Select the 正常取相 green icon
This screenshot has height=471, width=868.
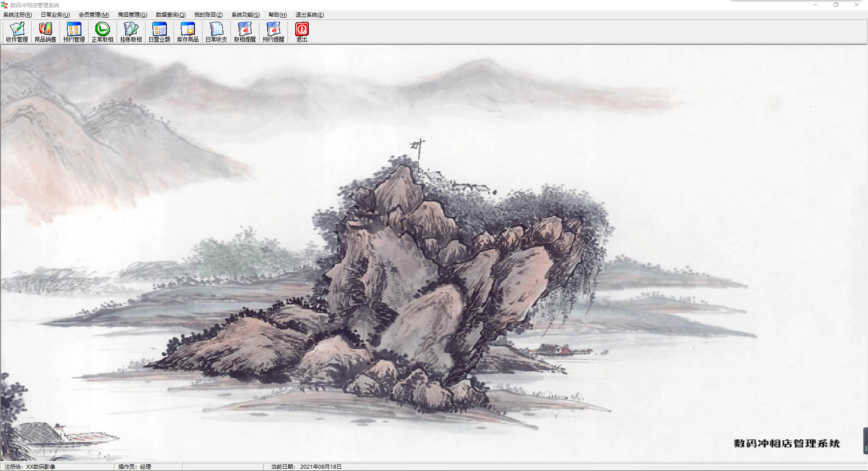103,32
